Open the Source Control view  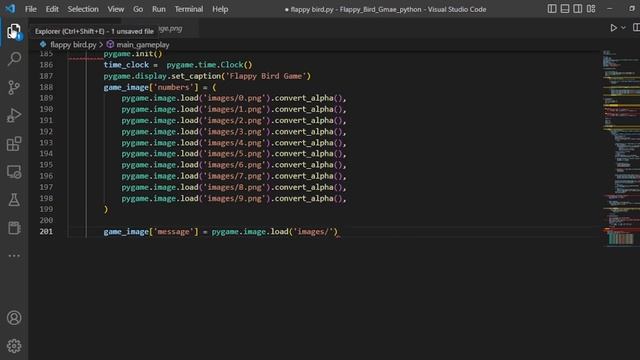coord(14,87)
